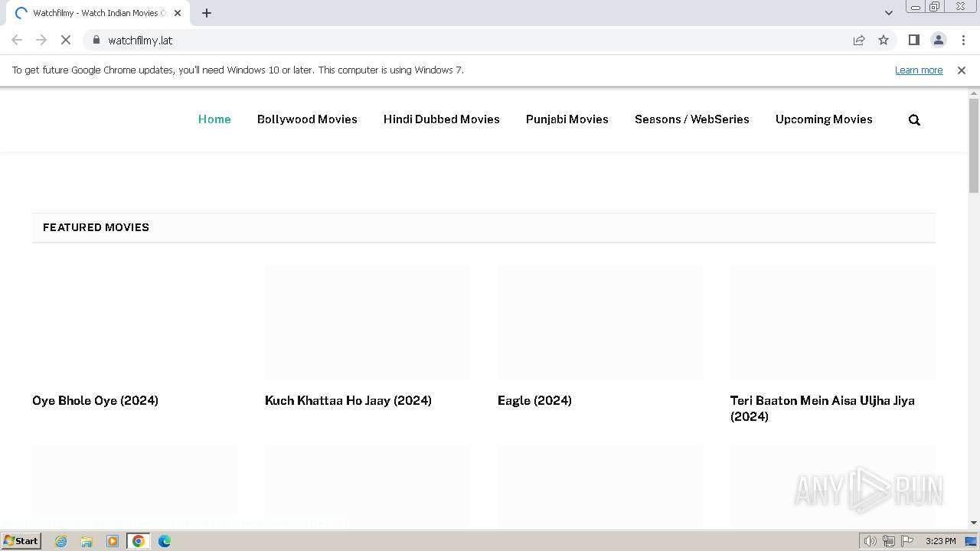Image resolution: width=980 pixels, height=551 pixels.
Task: Open Chrome profile avatar
Action: click(938, 40)
